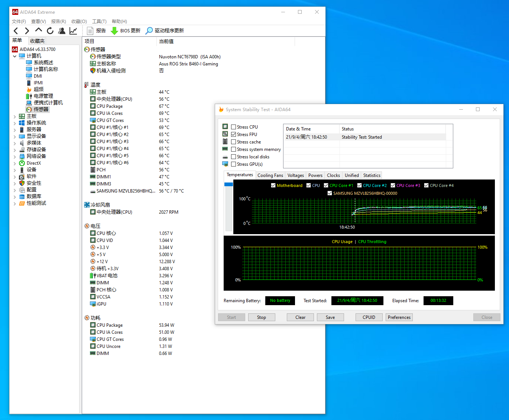Expand the 网络设备 tree node
Viewport: 509px width, 420px height.
point(15,156)
